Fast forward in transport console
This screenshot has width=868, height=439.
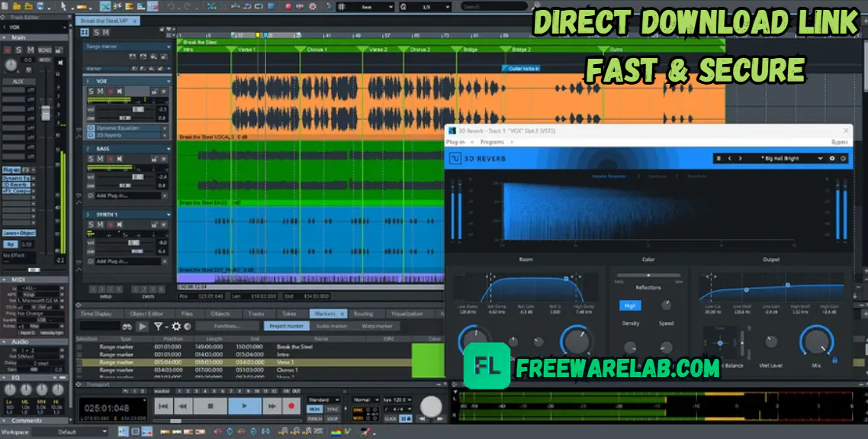pos(272,406)
